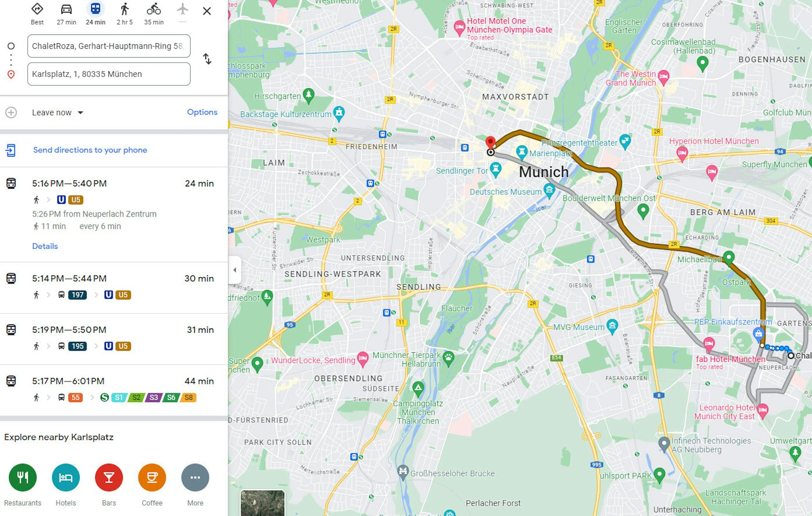The height and width of the screenshot is (516, 812).
Task: Select the cycling travel mode icon
Action: 154,9
